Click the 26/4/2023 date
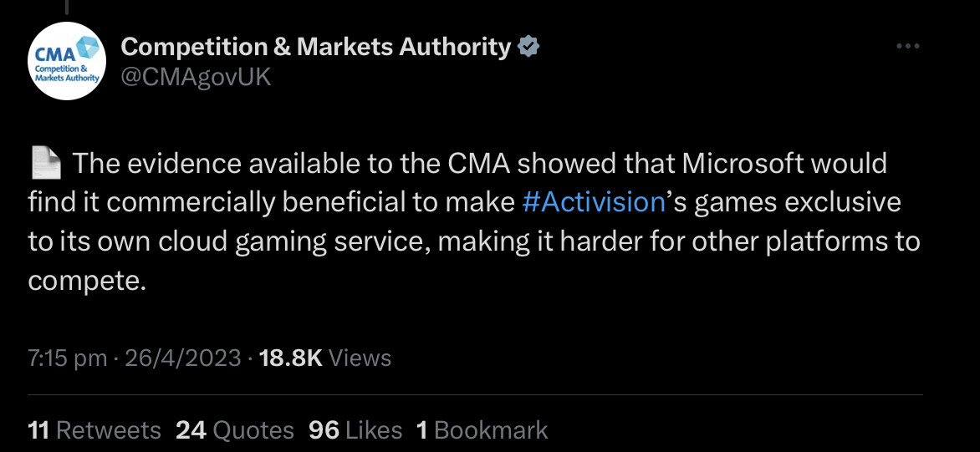 pos(183,358)
